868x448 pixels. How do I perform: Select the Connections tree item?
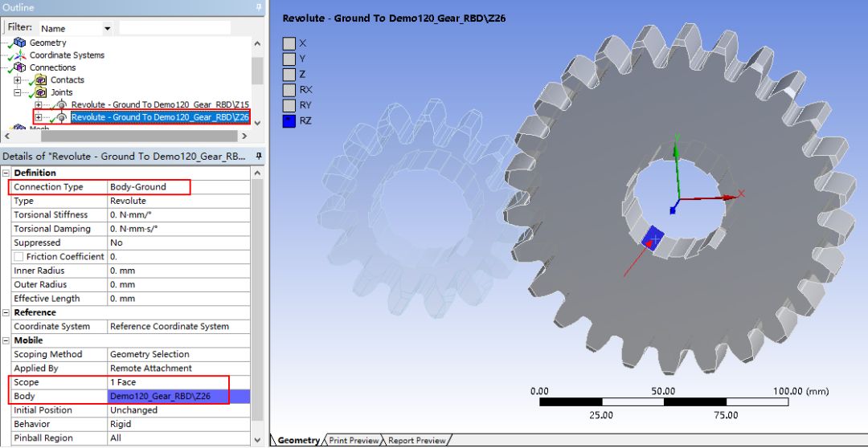point(52,67)
